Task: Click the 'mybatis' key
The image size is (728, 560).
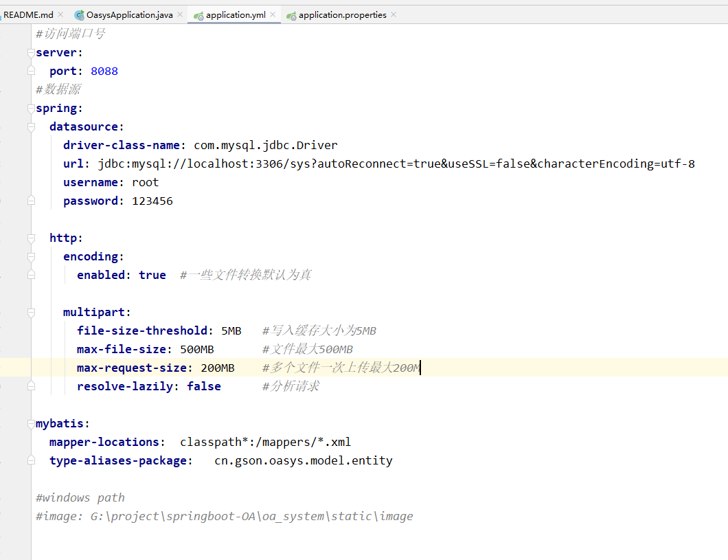Action: coord(60,424)
